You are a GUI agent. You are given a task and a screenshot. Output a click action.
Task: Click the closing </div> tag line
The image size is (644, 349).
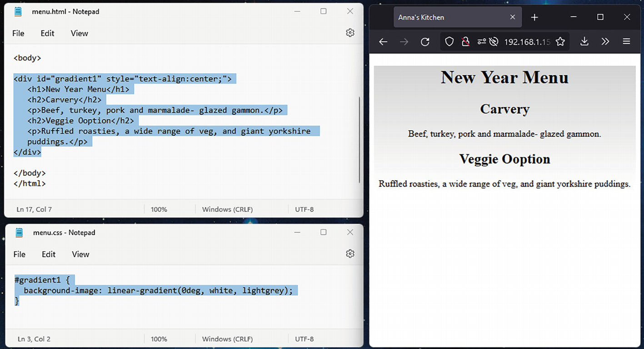point(27,152)
